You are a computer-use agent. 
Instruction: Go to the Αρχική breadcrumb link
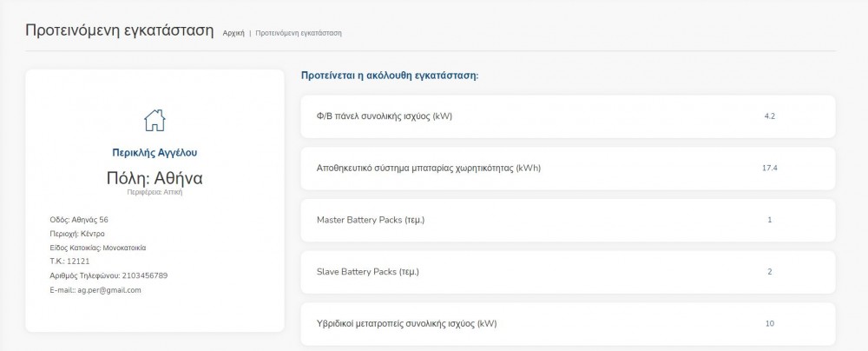233,33
